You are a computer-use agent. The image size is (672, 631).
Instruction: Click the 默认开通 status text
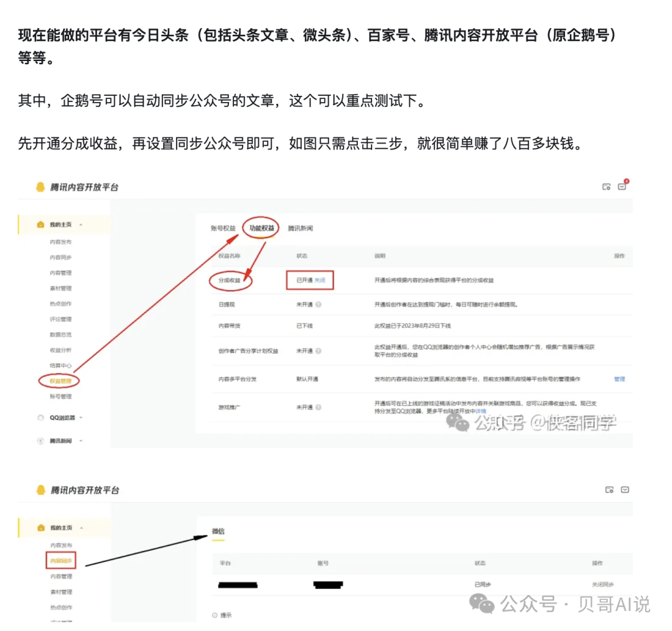pos(307,379)
